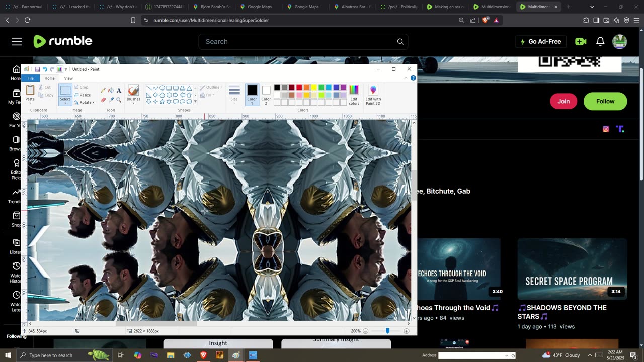
Task: Open the Resize dialog in Paint
Action: click(x=83, y=95)
